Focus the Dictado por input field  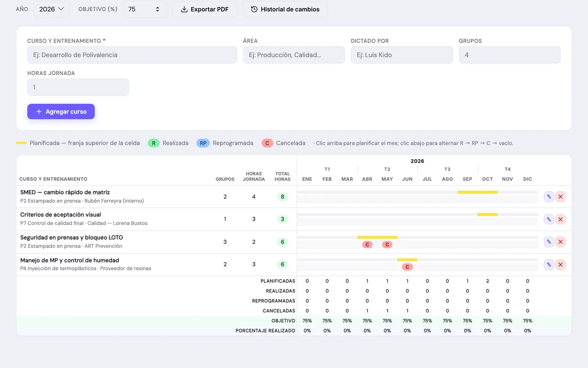[x=402, y=55]
